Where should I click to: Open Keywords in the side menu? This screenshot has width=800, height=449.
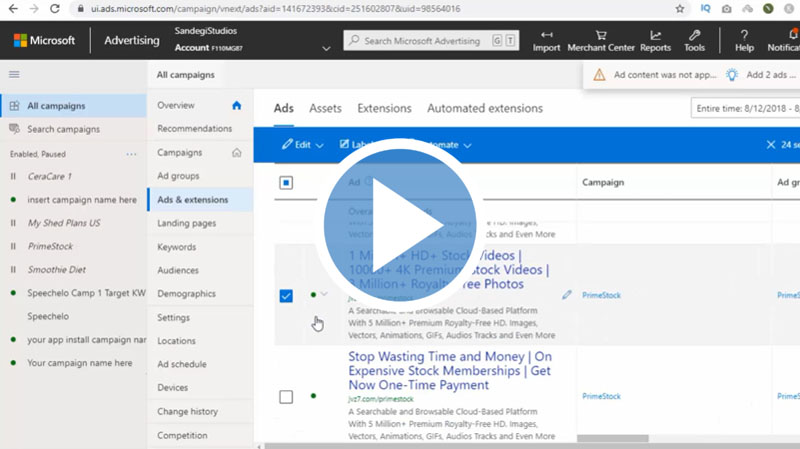pos(177,247)
